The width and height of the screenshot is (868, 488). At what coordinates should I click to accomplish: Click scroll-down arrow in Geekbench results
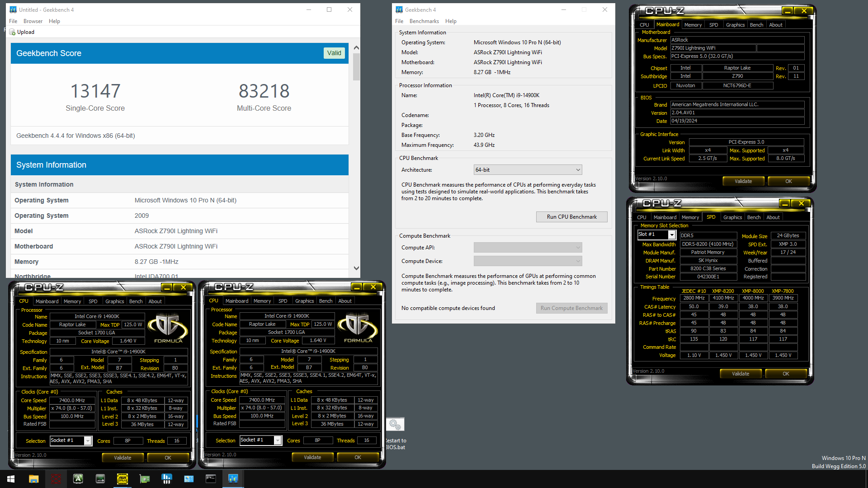click(356, 268)
